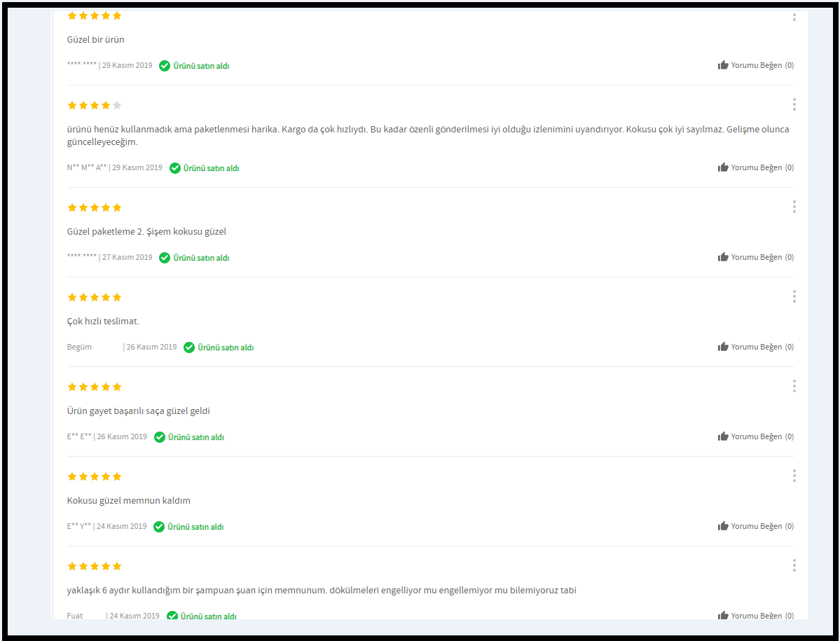Click verified purchase checkmark on Begüm's review
Screen dimensions: 840x641
pyautogui.click(x=189, y=347)
